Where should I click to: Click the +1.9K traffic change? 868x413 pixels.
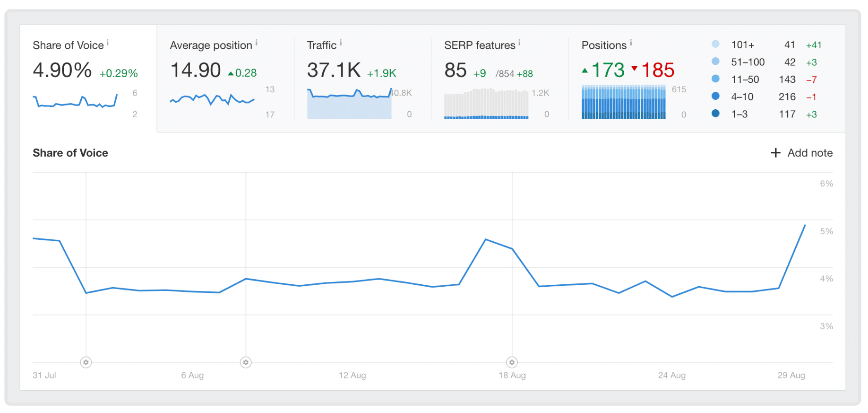(382, 73)
